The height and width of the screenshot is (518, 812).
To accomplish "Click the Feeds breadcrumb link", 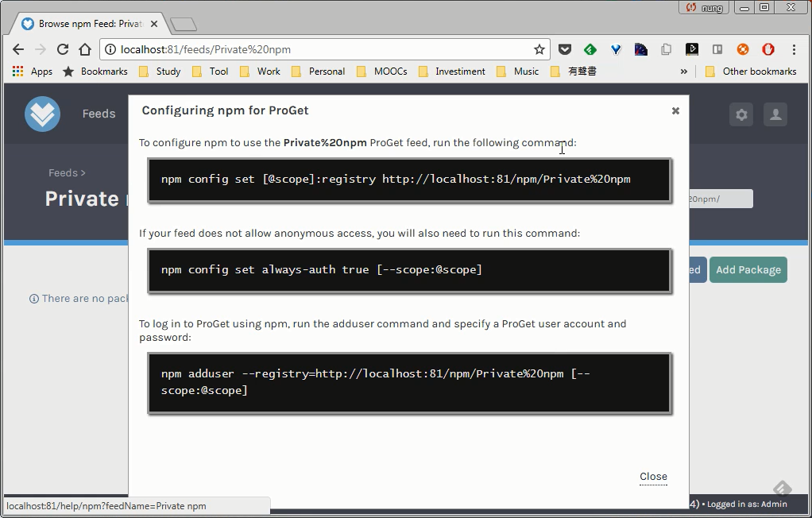I will coord(64,172).
